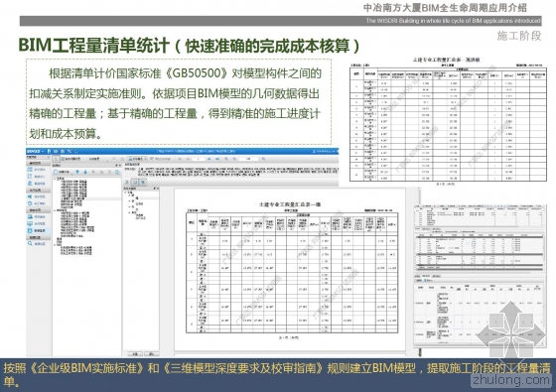The width and height of the screenshot is (556, 392).
Task: Click the left button at bottom of filter panel
Action: [x=135, y=353]
